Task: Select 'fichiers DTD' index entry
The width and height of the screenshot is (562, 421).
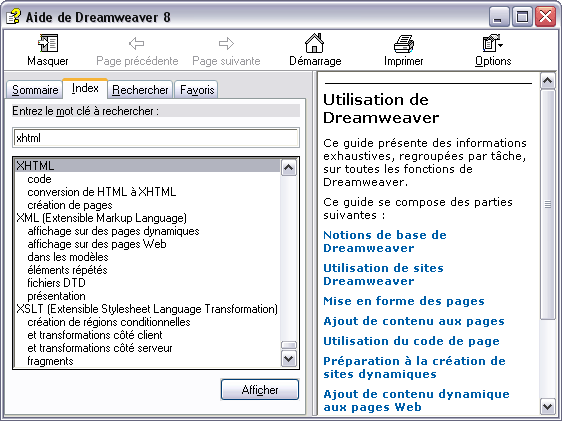Action: 56,283
